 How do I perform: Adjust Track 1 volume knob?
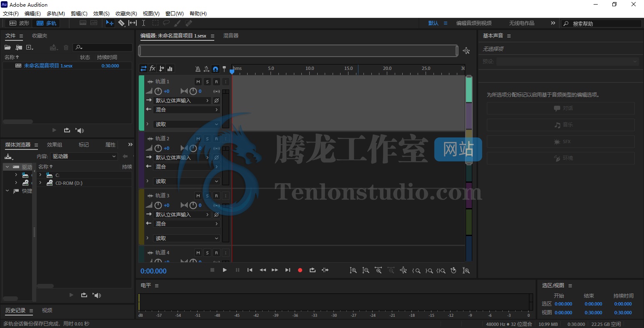158,91
